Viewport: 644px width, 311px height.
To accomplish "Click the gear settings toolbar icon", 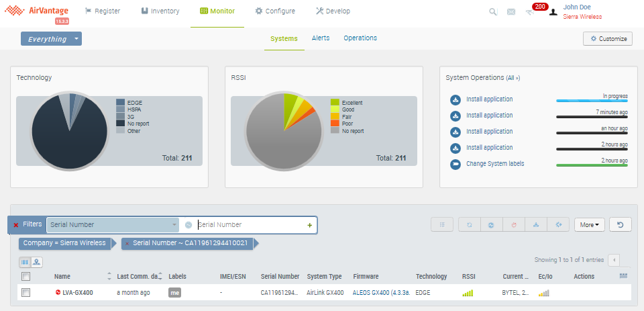I will click(492, 224).
